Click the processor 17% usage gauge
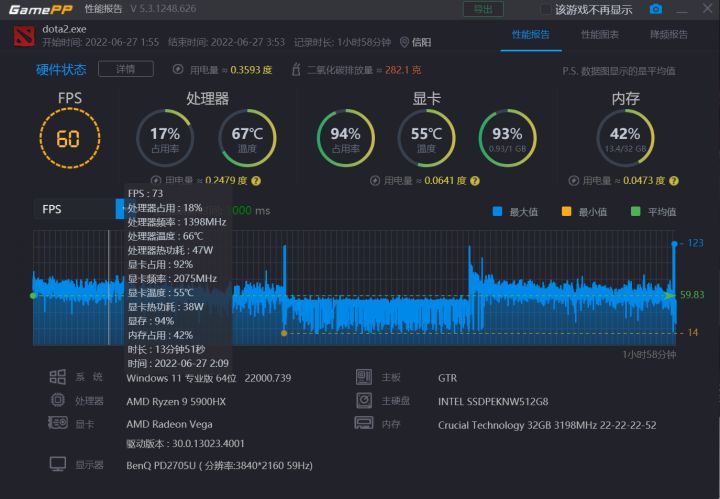720x499 pixels. [x=165, y=138]
